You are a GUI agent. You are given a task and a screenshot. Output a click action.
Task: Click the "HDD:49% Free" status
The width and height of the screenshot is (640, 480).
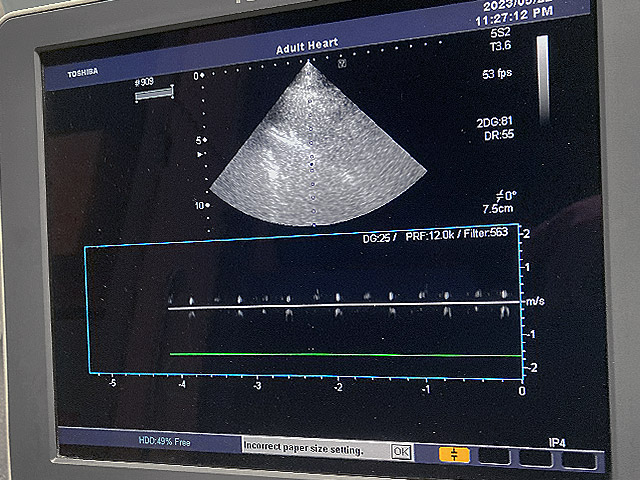[x=164, y=441]
